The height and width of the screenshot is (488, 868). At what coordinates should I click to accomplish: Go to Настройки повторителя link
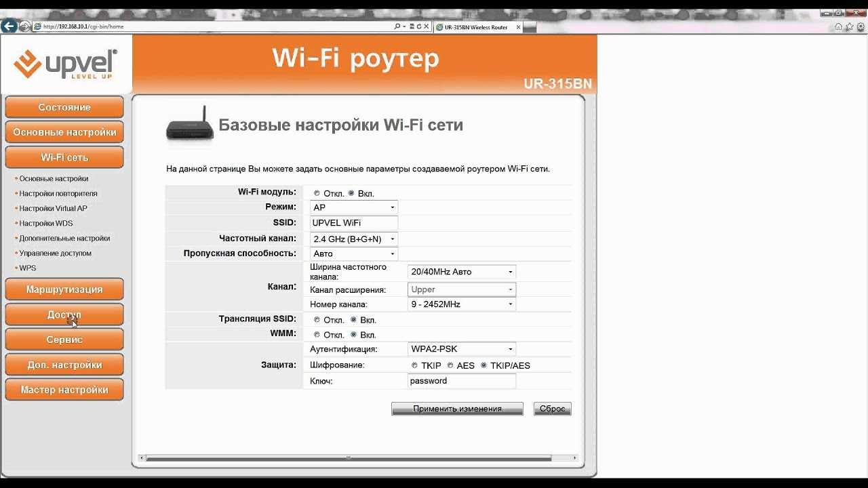(x=58, y=194)
